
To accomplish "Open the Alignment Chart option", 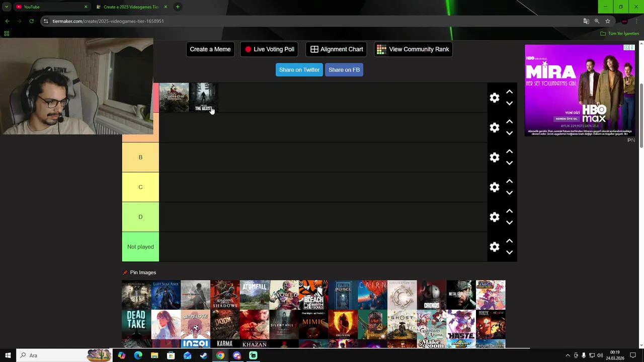I will pyautogui.click(x=336, y=49).
